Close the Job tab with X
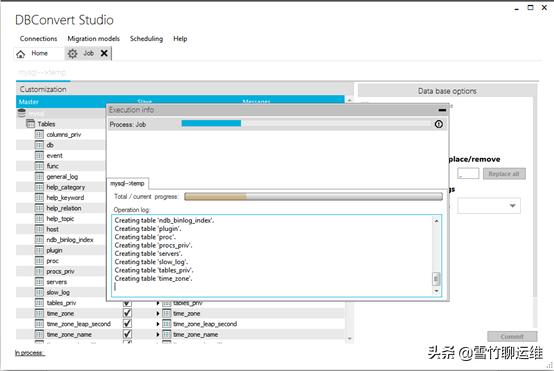Viewport: 554px width, 371px height. [104, 53]
